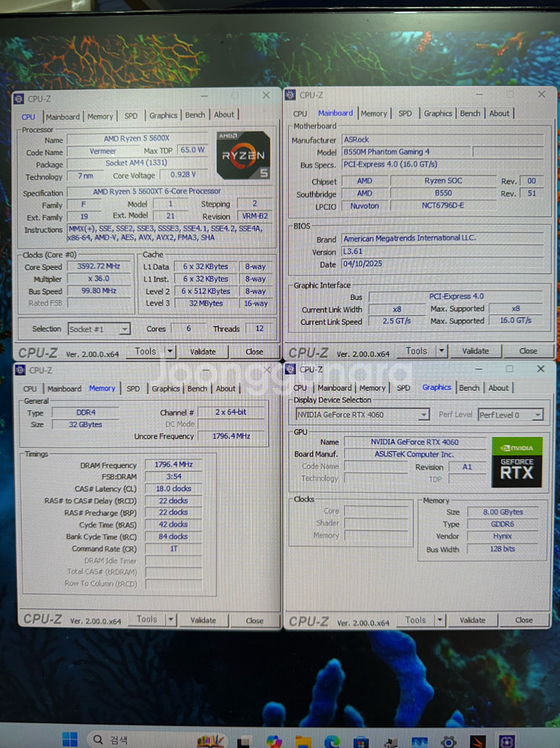Click the FSB:DRAM ratio 3:54

tap(173, 477)
